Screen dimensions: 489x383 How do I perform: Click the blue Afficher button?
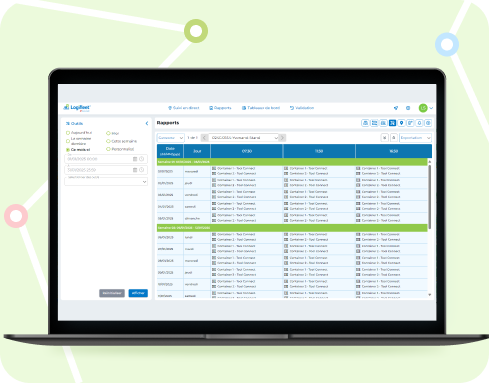tap(138, 293)
